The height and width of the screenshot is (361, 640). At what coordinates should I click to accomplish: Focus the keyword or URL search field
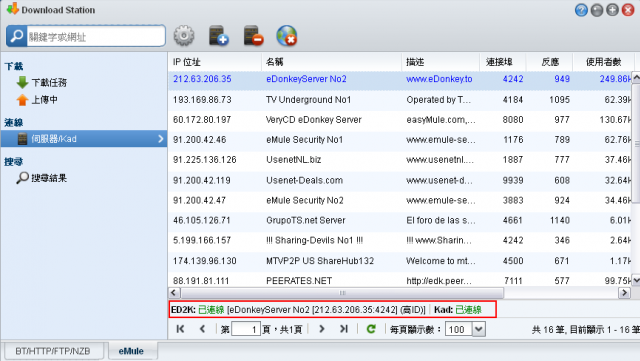pos(96,36)
